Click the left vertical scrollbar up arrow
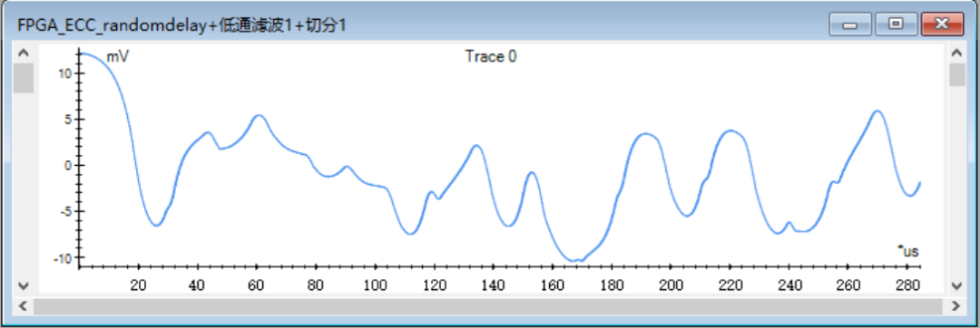Screen dimensions: 980x328 pos(24,53)
